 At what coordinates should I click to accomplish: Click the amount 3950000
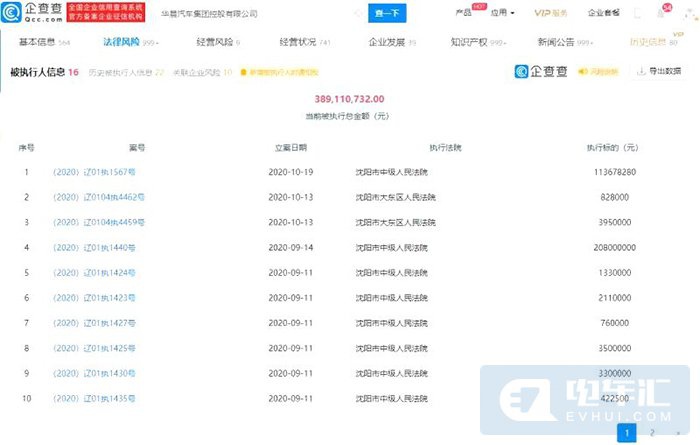click(615, 222)
